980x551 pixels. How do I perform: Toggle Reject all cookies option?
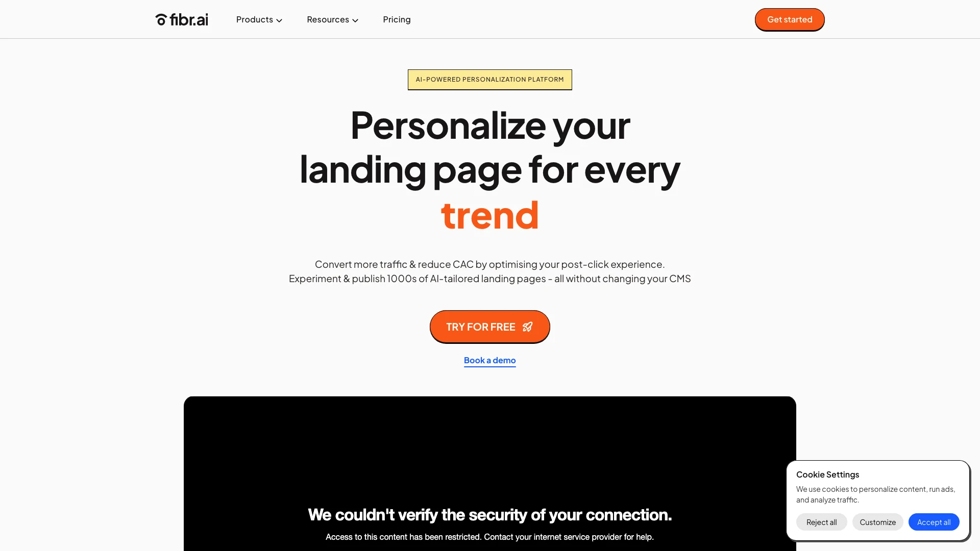click(821, 522)
